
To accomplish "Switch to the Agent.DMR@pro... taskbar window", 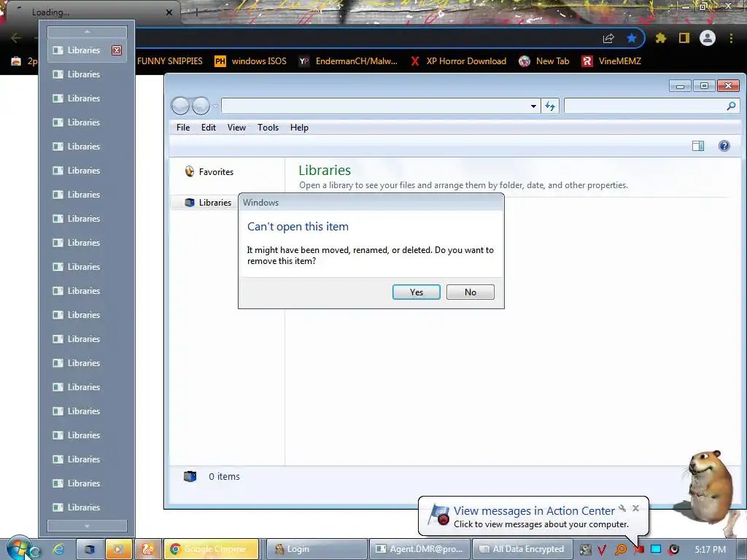I will tap(419, 549).
